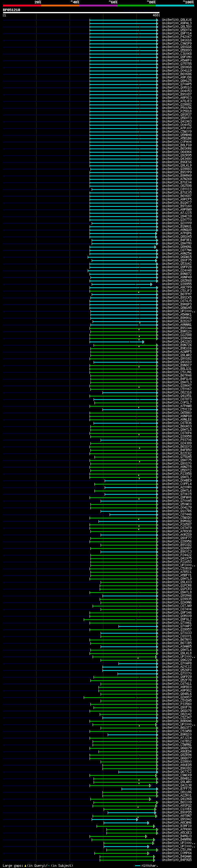Open the UniRef100_Q9LKJ6 hit label
The image size is (197, 868).
click(177, 20)
